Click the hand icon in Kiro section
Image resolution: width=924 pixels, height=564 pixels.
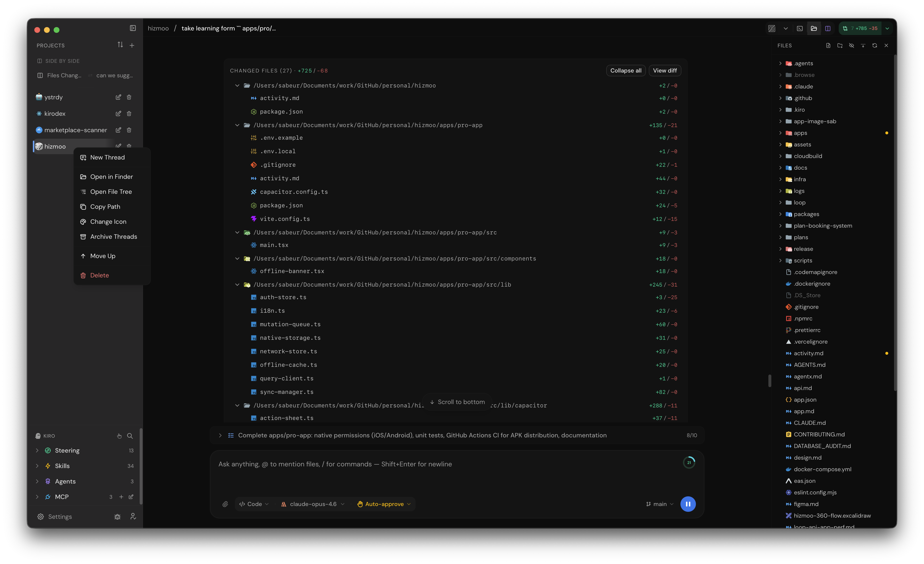(x=119, y=436)
